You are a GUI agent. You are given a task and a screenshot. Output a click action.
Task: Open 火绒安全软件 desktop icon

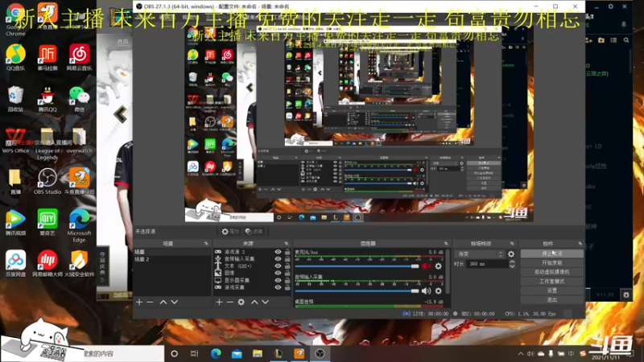click(79, 264)
